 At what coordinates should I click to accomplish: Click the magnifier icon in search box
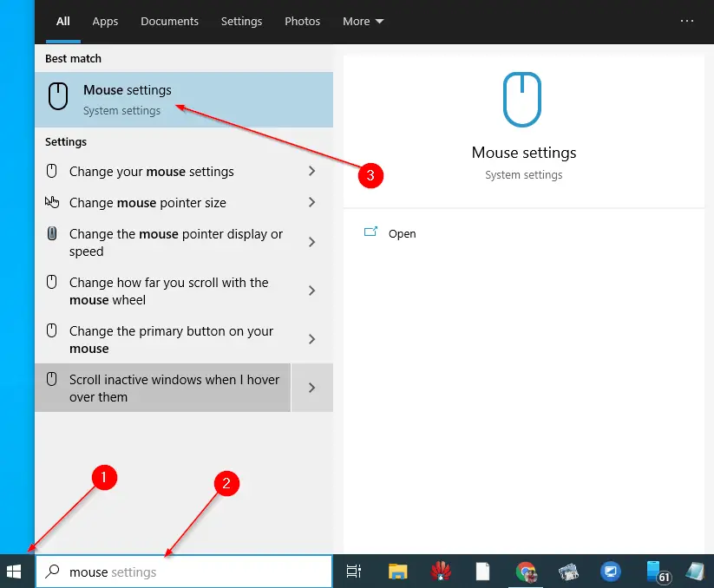click(x=52, y=572)
